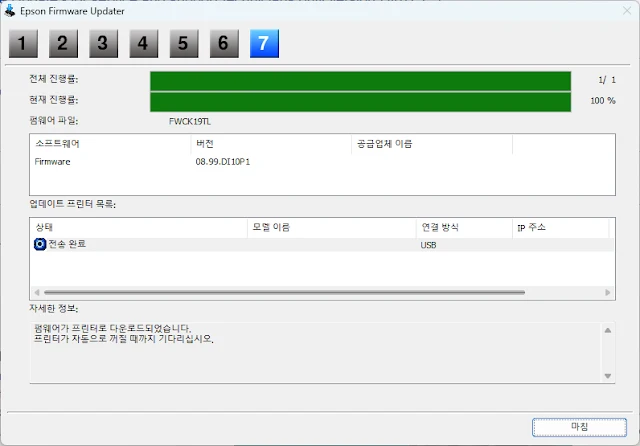This screenshot has height=446, width=640.
Task: Select the step 5 indicator icon
Action: click(x=183, y=43)
